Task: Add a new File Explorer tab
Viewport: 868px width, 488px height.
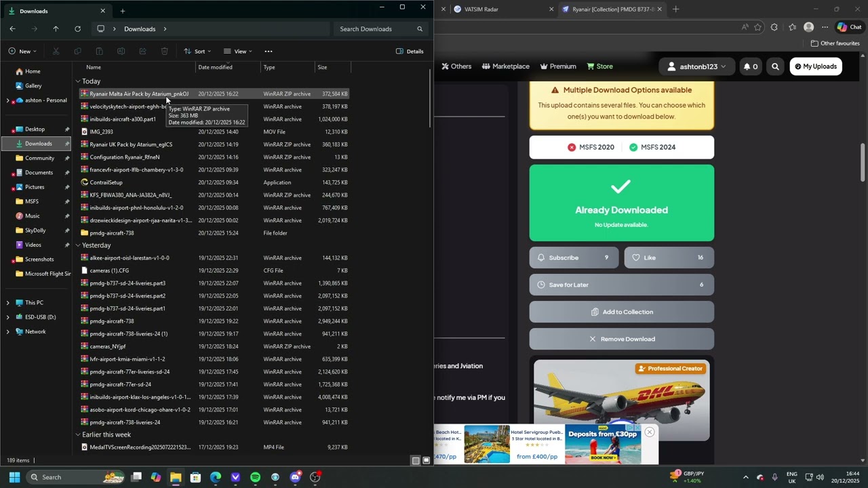Action: click(122, 11)
